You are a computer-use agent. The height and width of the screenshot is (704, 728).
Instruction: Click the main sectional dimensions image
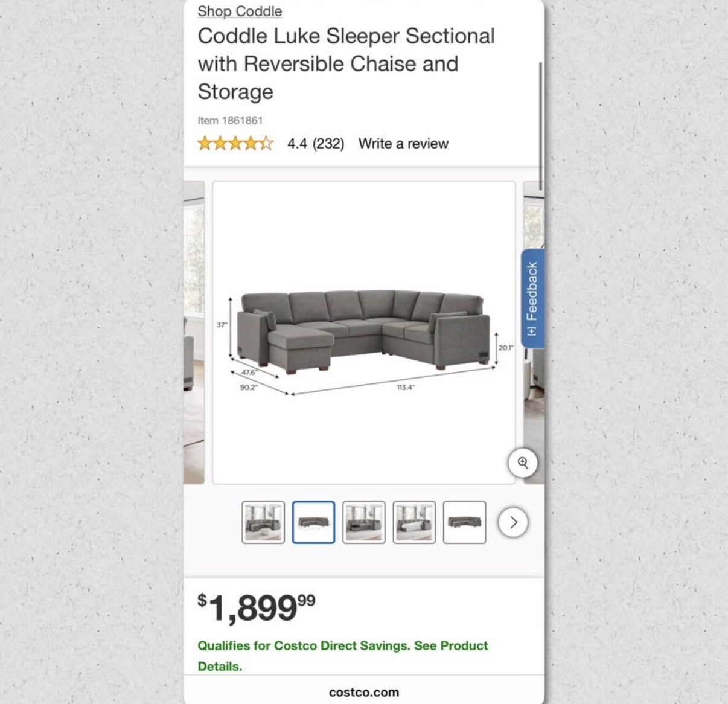pyautogui.click(x=364, y=333)
